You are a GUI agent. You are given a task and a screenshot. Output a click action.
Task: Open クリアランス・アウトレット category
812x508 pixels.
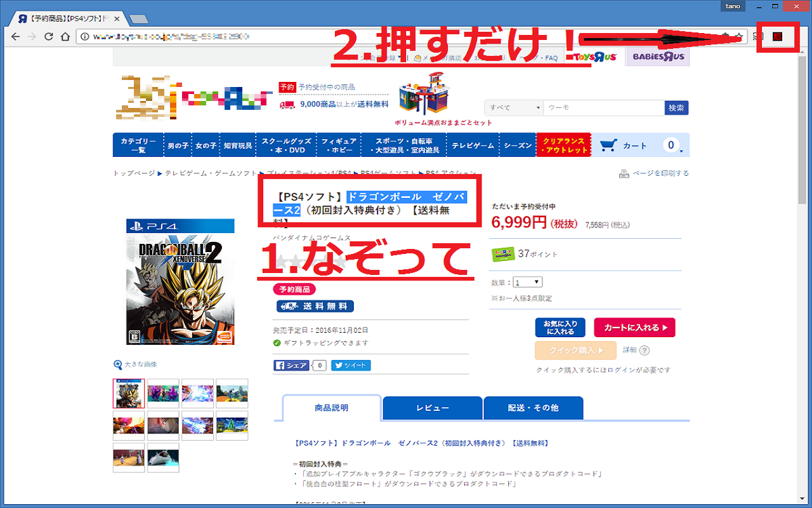tap(564, 145)
